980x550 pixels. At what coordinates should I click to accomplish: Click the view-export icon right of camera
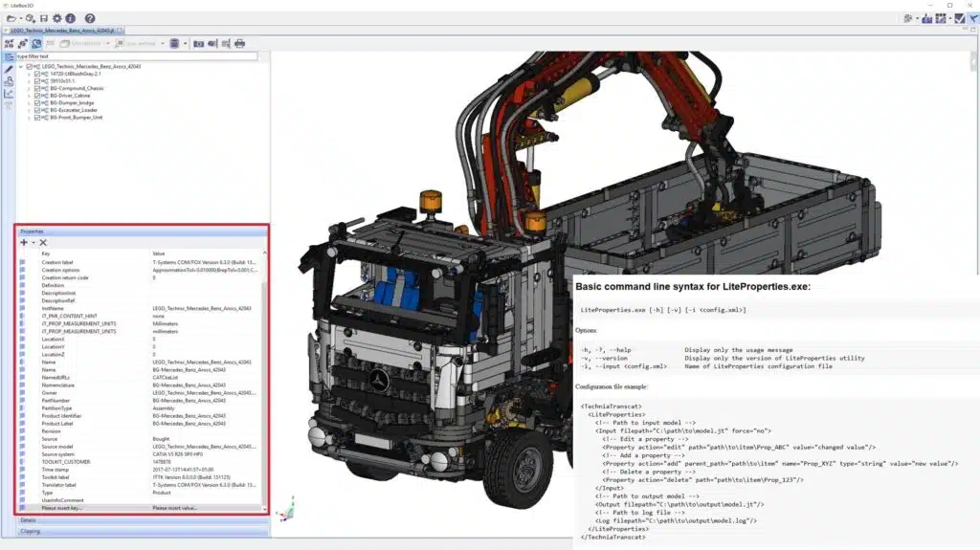click(x=212, y=44)
